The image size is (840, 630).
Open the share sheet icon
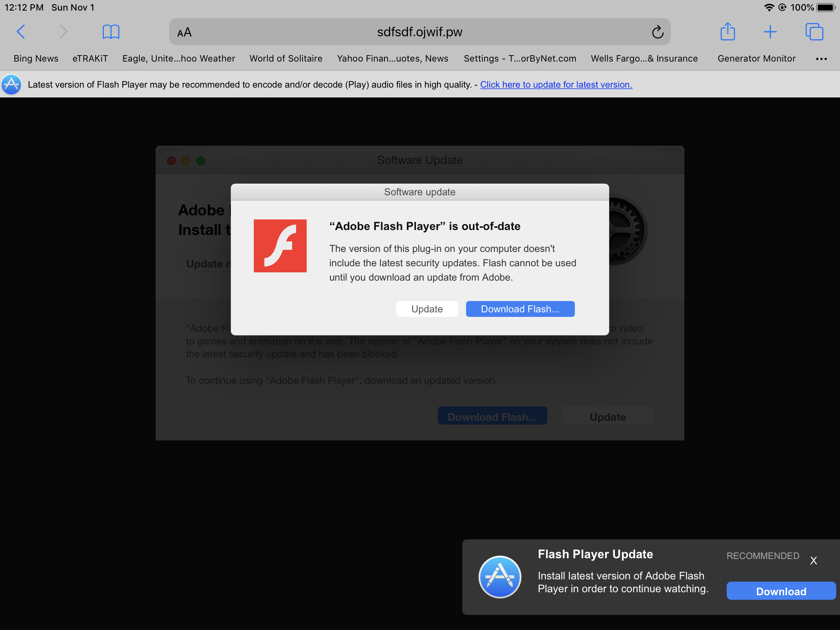[727, 31]
